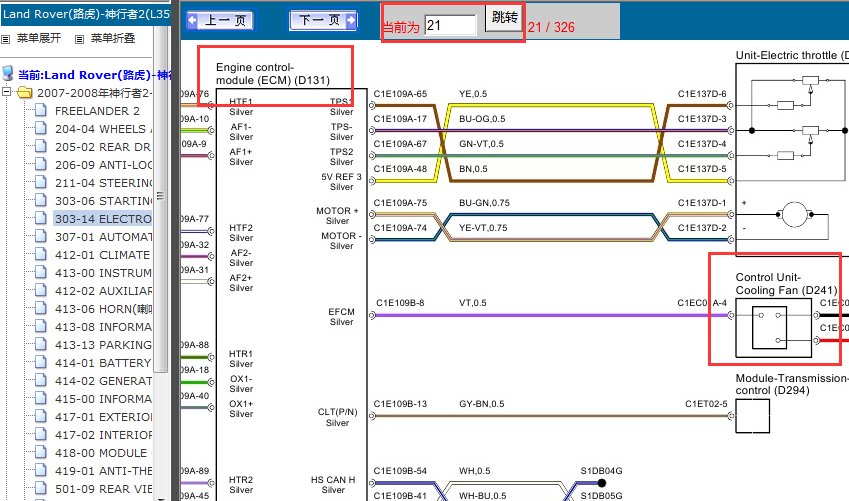Open 206-09 ANTI-LOC section
This screenshot has height=501, width=849.
(103, 165)
